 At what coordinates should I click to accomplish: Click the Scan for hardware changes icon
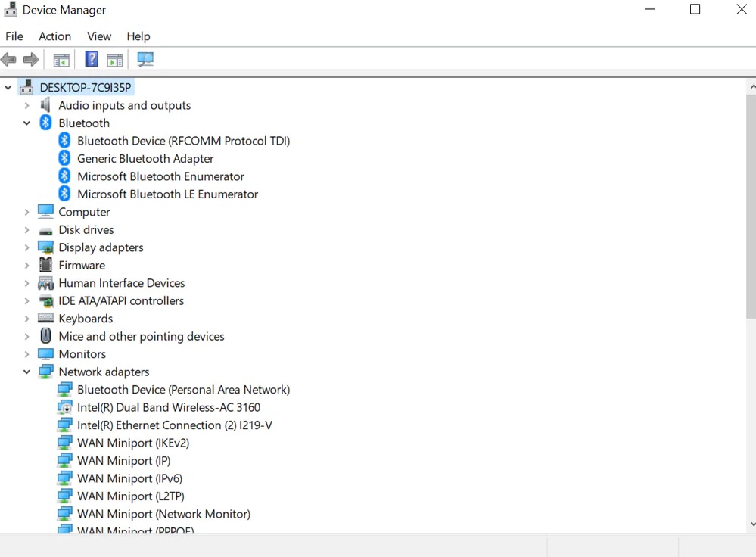145,59
